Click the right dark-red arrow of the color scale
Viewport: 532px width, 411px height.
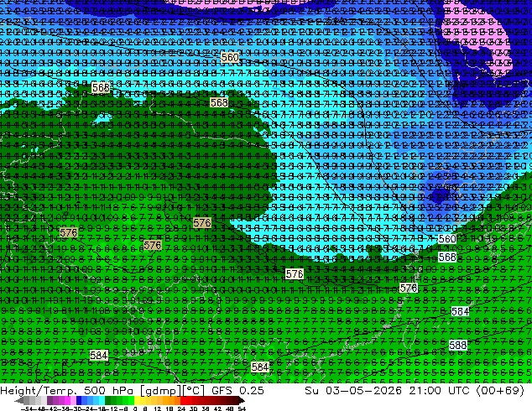pyautogui.click(x=242, y=401)
